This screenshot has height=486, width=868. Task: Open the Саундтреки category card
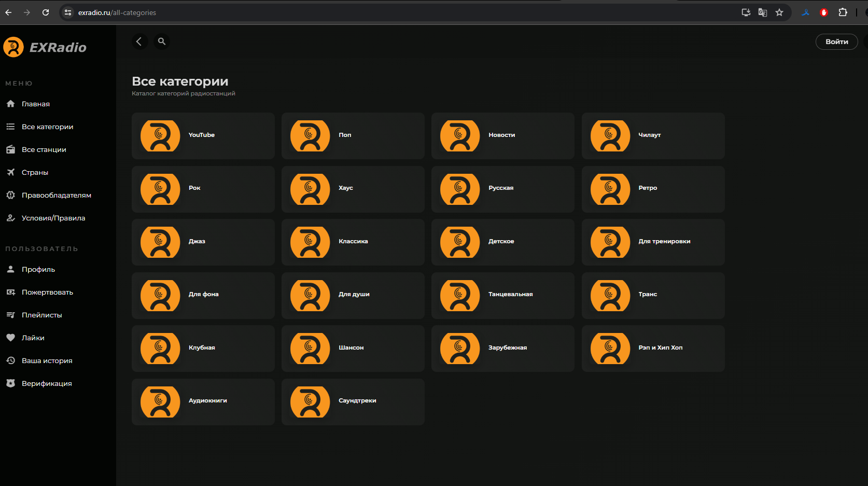[x=353, y=402]
